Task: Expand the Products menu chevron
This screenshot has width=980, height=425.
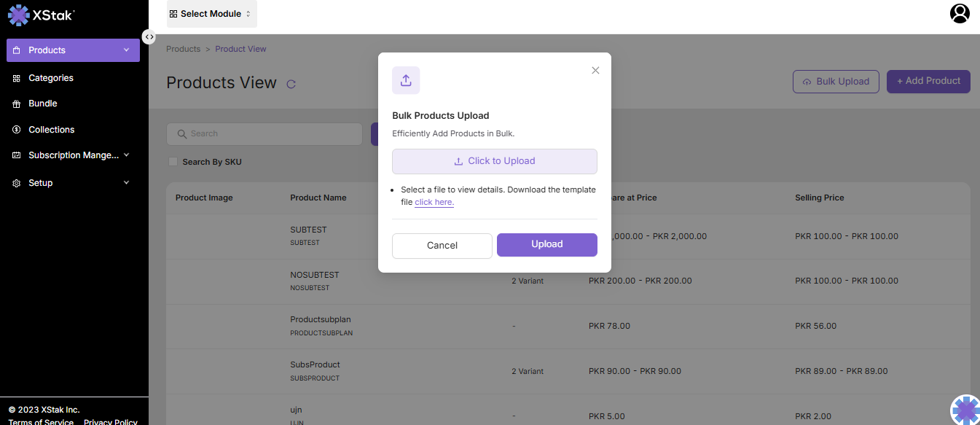Action: pos(126,50)
